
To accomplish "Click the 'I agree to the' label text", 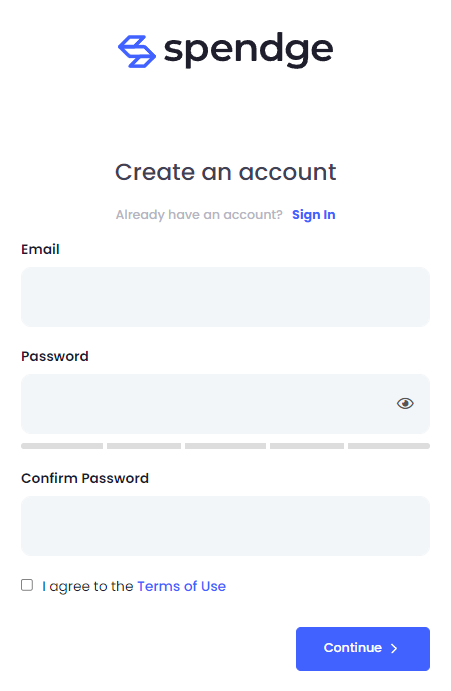I will pyautogui.click(x=88, y=586).
